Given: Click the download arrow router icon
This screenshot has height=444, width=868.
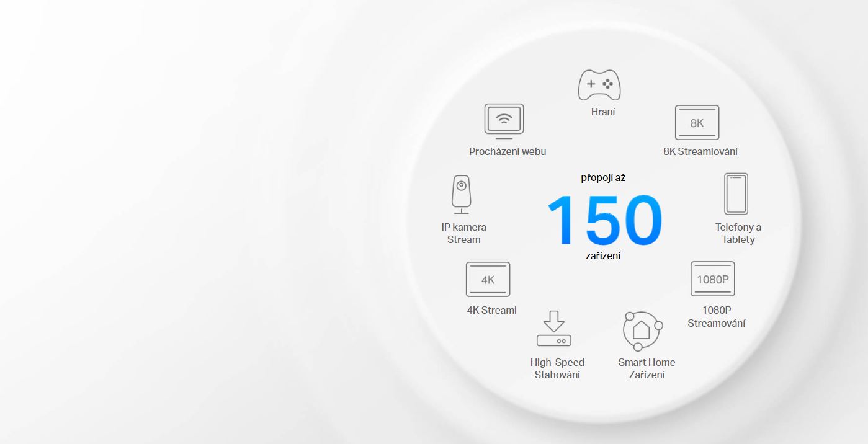Looking at the screenshot, I should point(553,329).
